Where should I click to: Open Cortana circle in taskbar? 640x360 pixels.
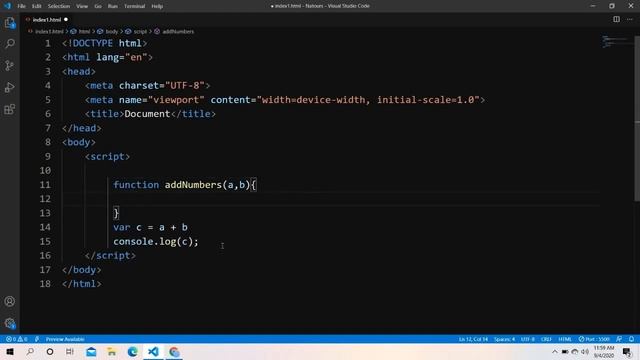[50, 352]
